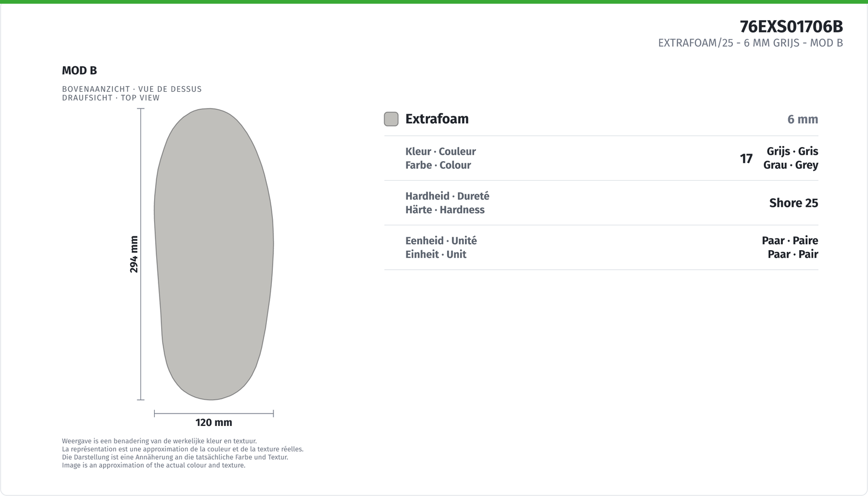Viewport: 868px width, 496px height.
Task: Click the Dutch disclaimer line starting with Weergave
Action: pos(159,441)
